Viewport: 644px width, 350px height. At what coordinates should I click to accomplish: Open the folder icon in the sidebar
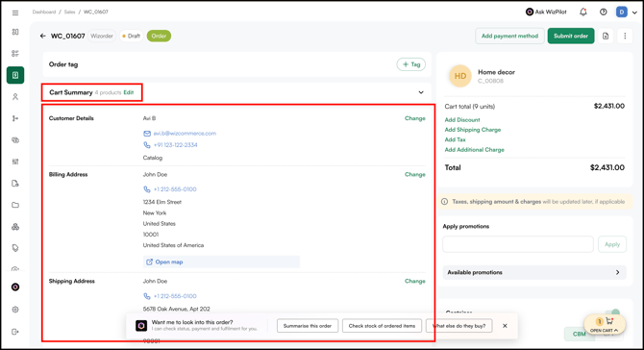click(x=15, y=205)
